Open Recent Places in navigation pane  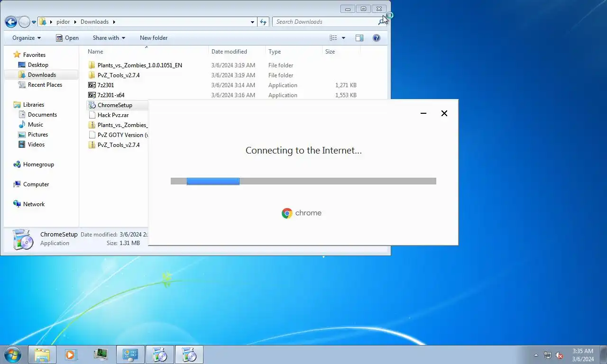click(x=45, y=85)
